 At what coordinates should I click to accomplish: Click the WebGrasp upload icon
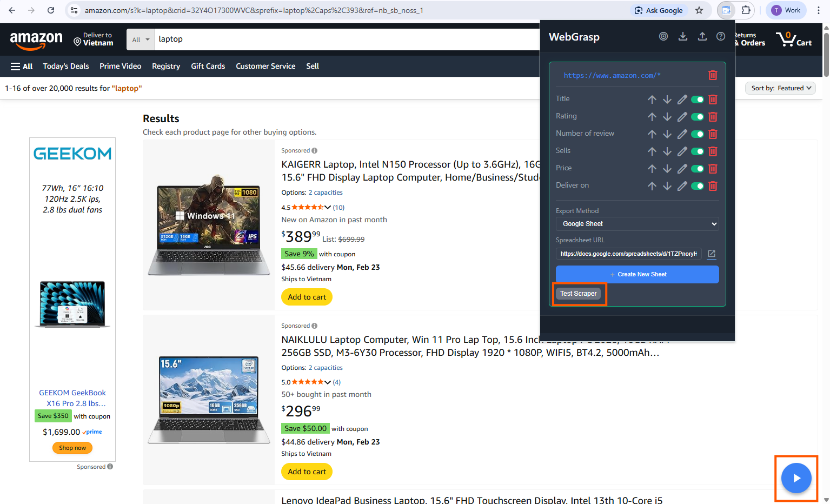[x=702, y=36]
